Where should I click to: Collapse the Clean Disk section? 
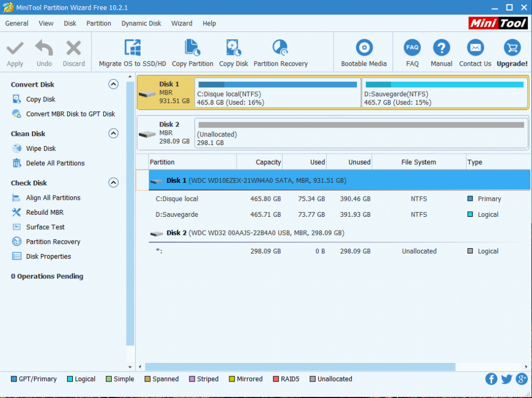click(x=113, y=133)
